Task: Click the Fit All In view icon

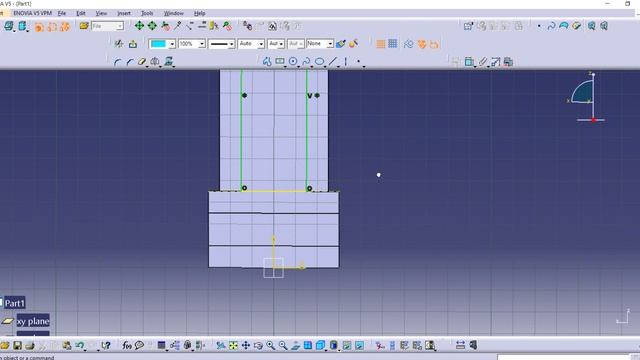Action: coord(233,346)
